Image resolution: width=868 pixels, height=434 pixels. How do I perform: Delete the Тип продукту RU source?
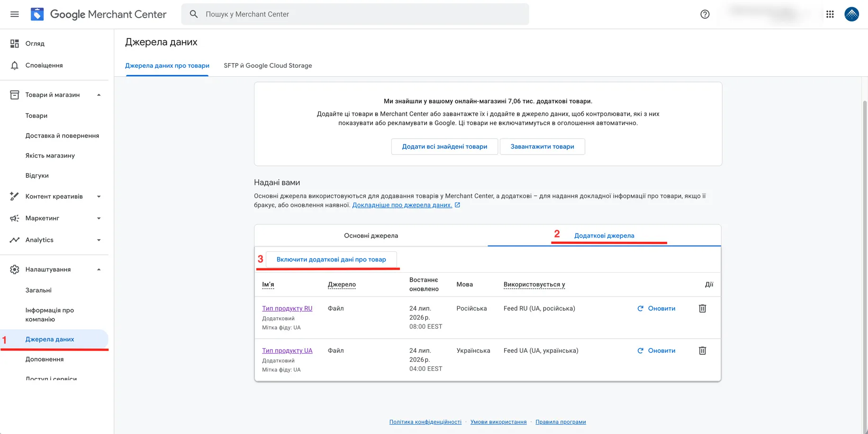coord(703,308)
